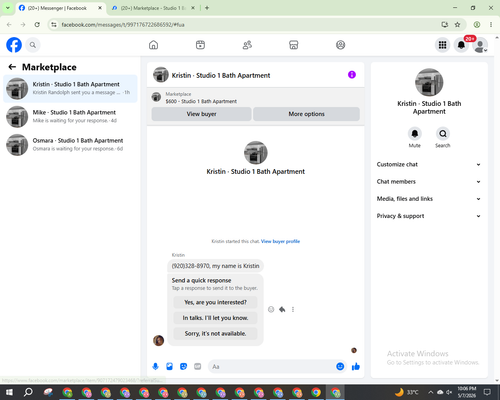Open Mike - Studio 1 Bath Apartment chat

point(70,117)
